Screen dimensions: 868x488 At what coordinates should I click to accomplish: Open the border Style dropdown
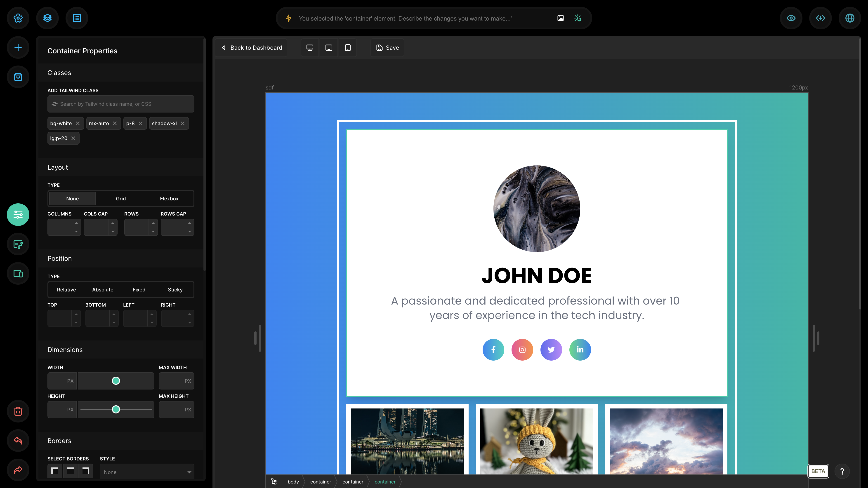pos(147,472)
